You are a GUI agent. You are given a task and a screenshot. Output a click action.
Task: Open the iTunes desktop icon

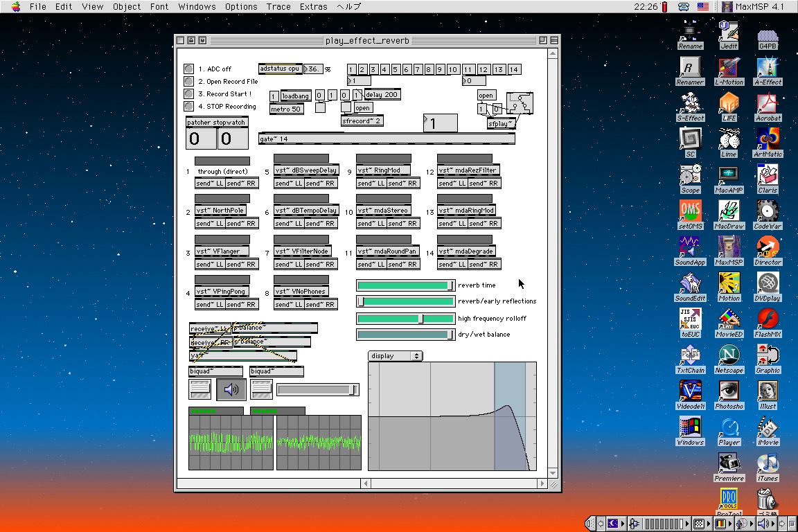tap(767, 463)
